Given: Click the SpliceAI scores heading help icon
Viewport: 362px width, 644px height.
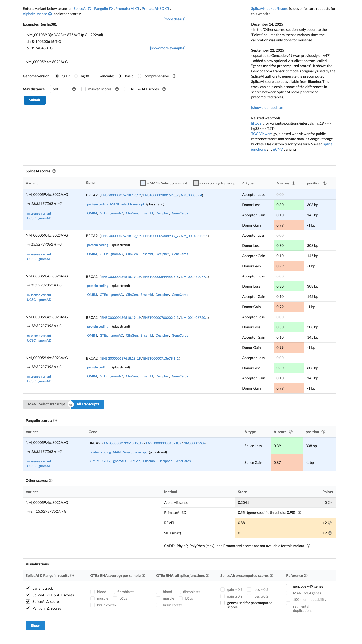Looking at the screenshot, I should coord(54,171).
